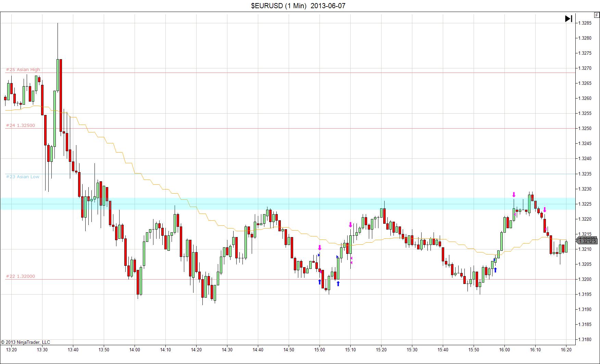The image size is (600, 364).
Task: Click the '© 2013 NinjaTrader, LLC' copyright text
Action: tap(26, 342)
